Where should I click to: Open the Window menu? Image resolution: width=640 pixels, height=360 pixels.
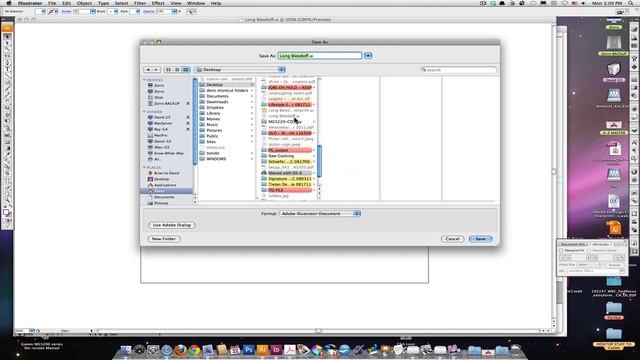coord(196,3)
